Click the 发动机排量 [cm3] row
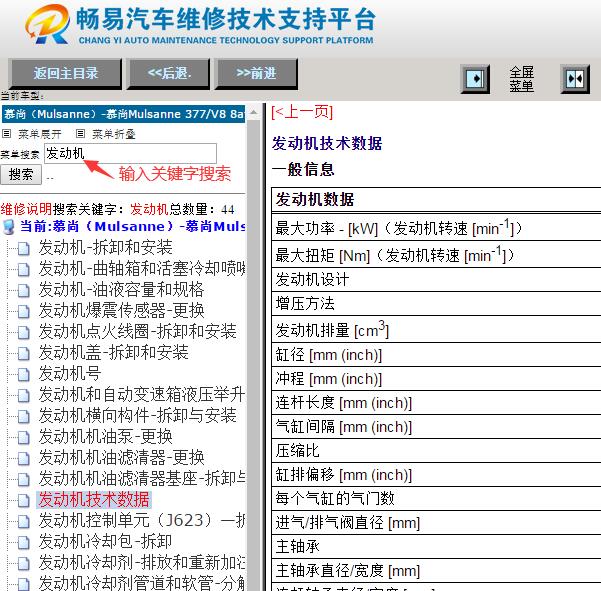This screenshot has height=591, width=601. [x=436, y=329]
